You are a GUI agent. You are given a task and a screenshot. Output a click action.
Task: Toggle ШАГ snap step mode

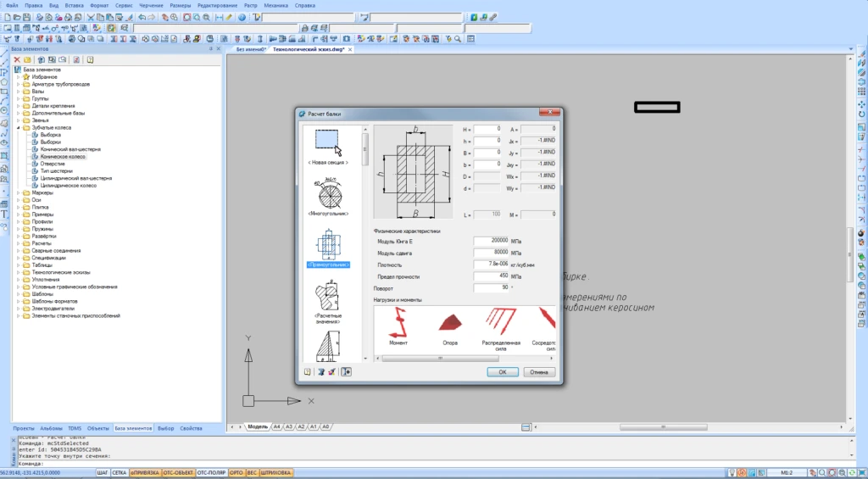103,472
